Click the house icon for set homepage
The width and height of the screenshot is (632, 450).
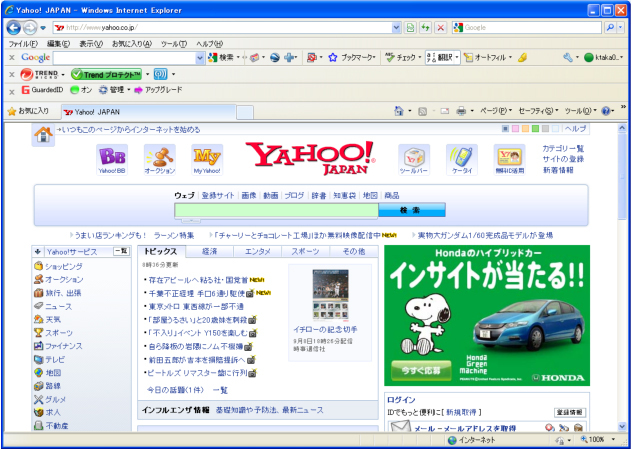(43, 135)
